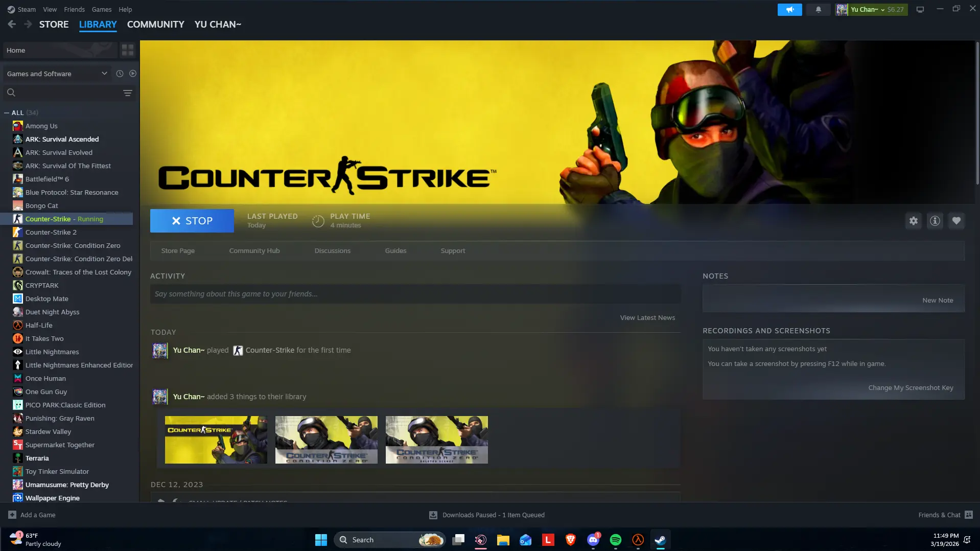Screen dimensions: 980x551
Task: Open the notifications bell
Action: coord(818,9)
